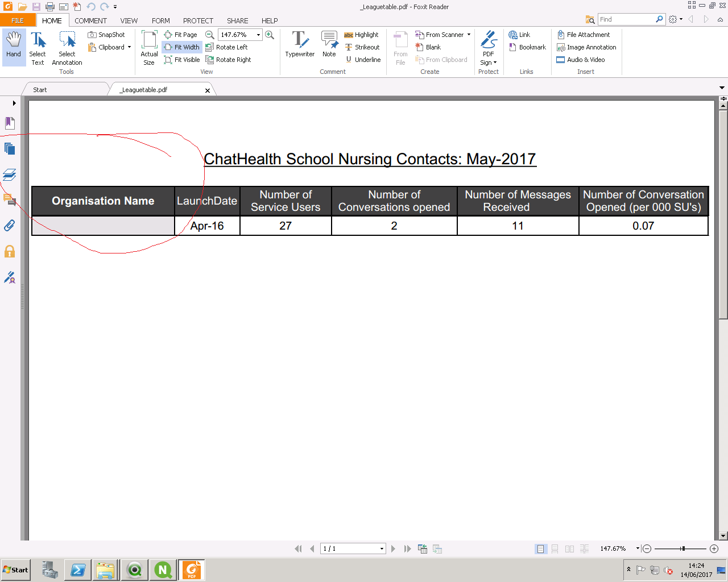Open Foxit Reader from the taskbar
Viewport: 728px width, 582px height.
[192, 569]
